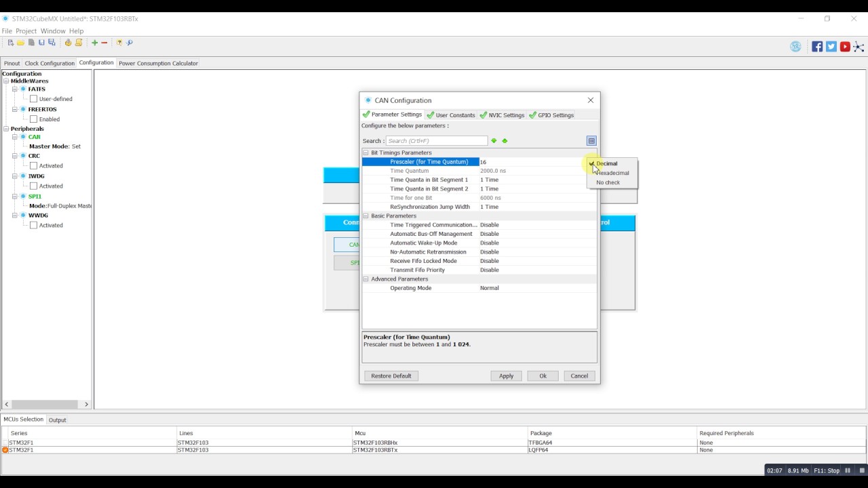Collapse the SPI1 peripheral node

(x=14, y=197)
